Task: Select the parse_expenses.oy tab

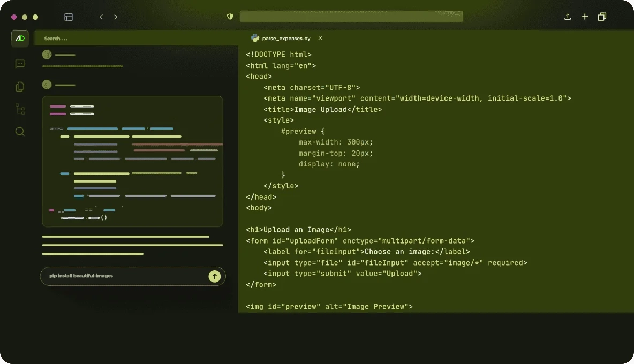Action: 286,39
